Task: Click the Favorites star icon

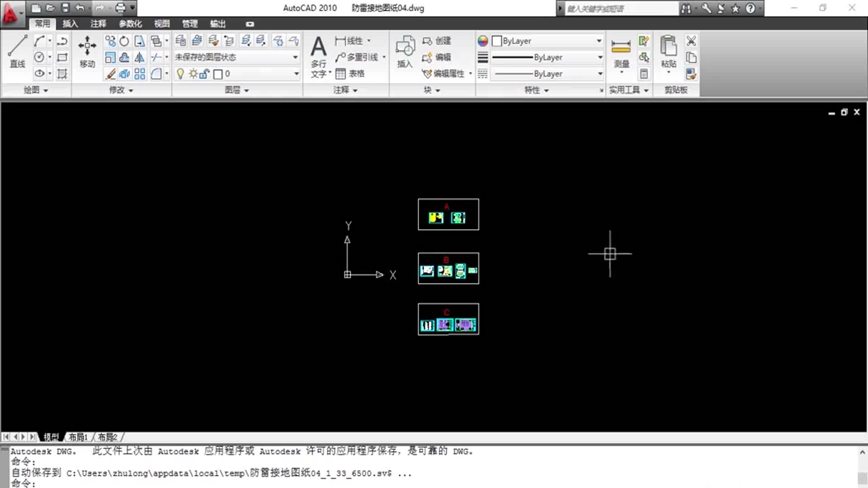Action: coord(736,8)
